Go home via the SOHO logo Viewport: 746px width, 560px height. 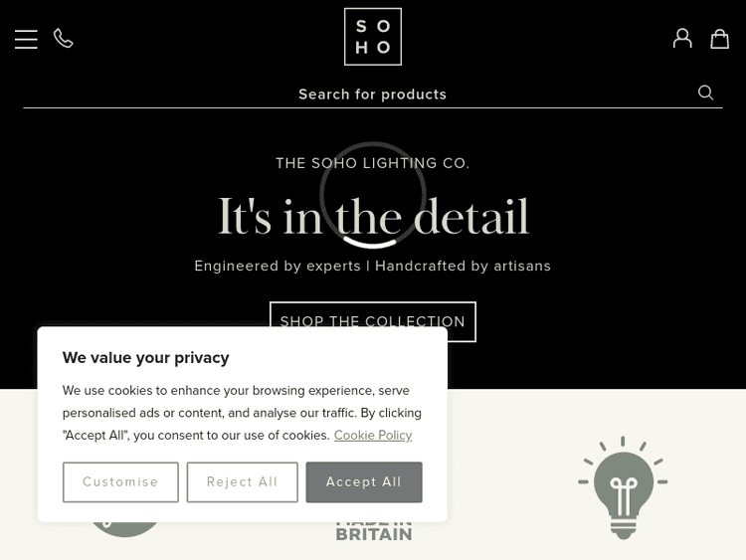coord(373,37)
